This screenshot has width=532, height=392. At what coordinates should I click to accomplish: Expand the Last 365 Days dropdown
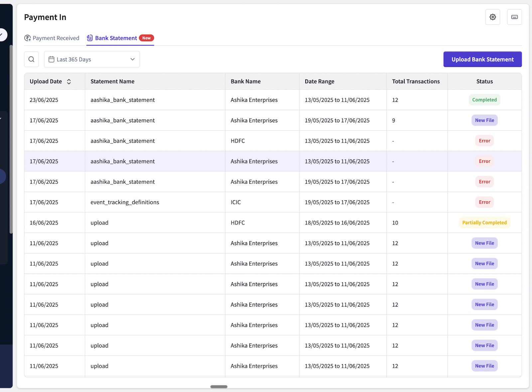point(92,59)
